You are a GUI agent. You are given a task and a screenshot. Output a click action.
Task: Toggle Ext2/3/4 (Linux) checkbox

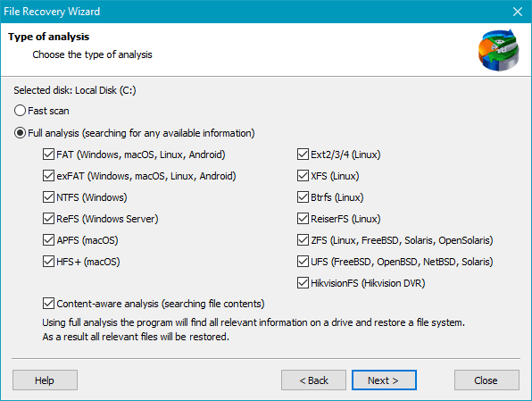(x=303, y=155)
